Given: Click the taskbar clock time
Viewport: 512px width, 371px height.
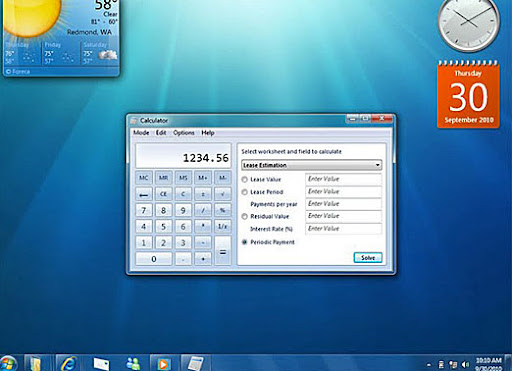Looking at the screenshot, I should tap(488, 360).
